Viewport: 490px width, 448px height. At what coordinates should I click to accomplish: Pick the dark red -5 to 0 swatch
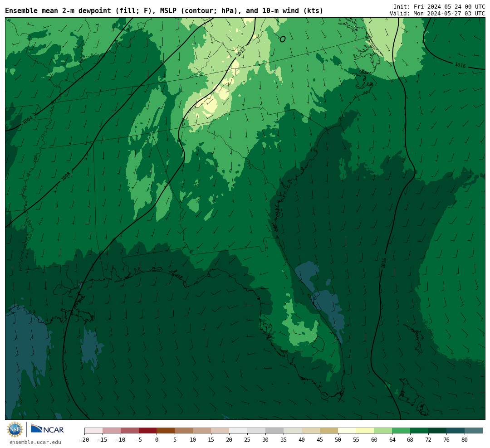pos(148,431)
